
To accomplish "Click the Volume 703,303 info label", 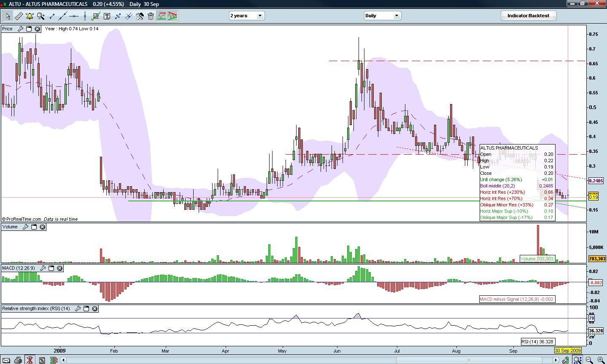I will tap(537, 259).
